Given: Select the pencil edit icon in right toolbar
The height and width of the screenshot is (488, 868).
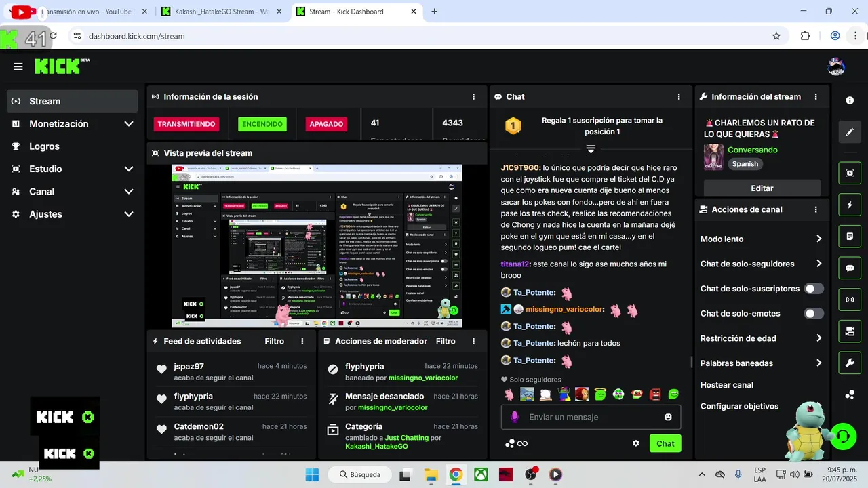Looking at the screenshot, I should 850,132.
